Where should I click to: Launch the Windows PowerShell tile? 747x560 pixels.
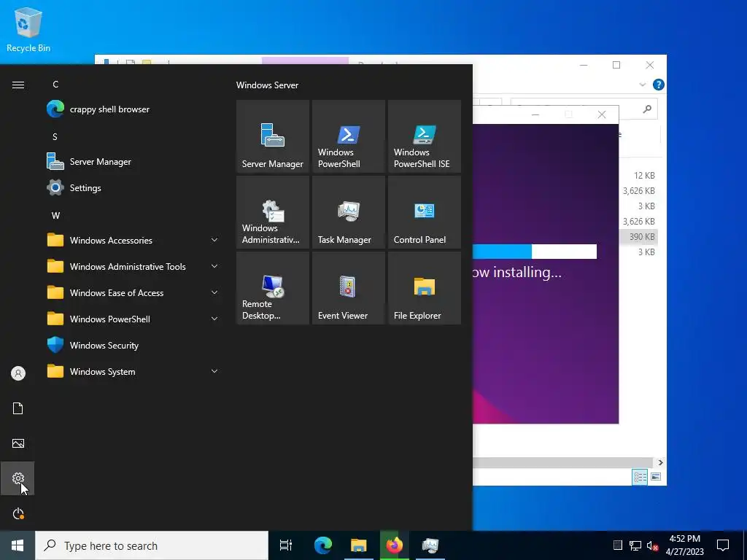coord(348,136)
